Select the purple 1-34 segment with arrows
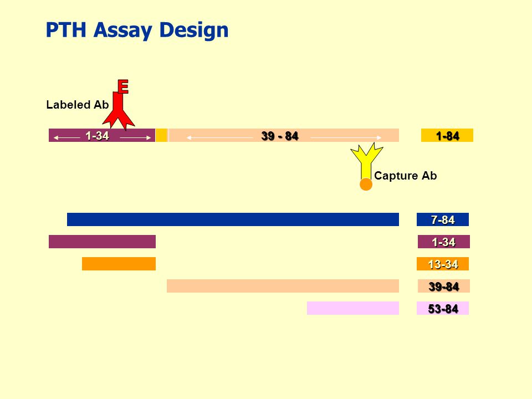Screen dimensions: 532x399 coord(102,135)
